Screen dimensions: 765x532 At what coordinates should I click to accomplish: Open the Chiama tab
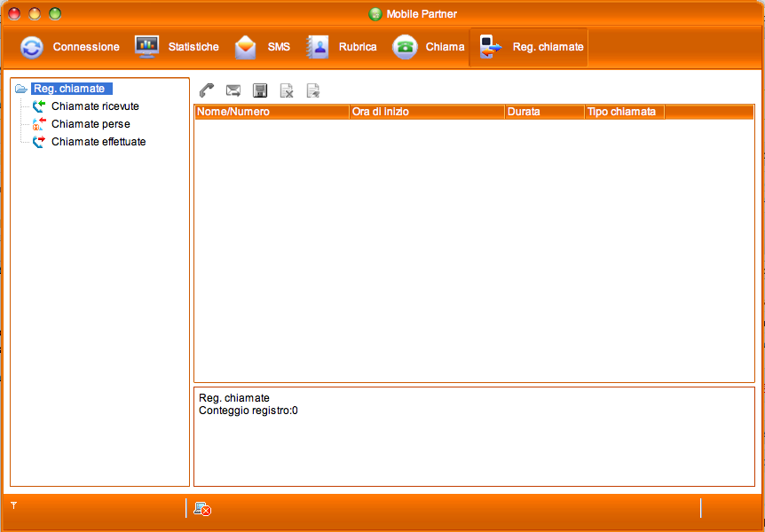pyautogui.click(x=430, y=47)
